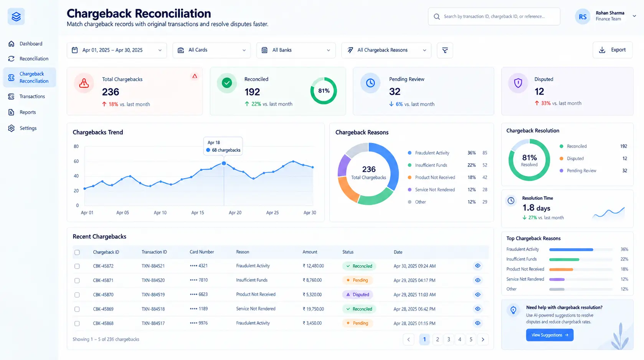Image resolution: width=644 pixels, height=360 pixels.
Task: Click the RS user avatar
Action: (583, 17)
